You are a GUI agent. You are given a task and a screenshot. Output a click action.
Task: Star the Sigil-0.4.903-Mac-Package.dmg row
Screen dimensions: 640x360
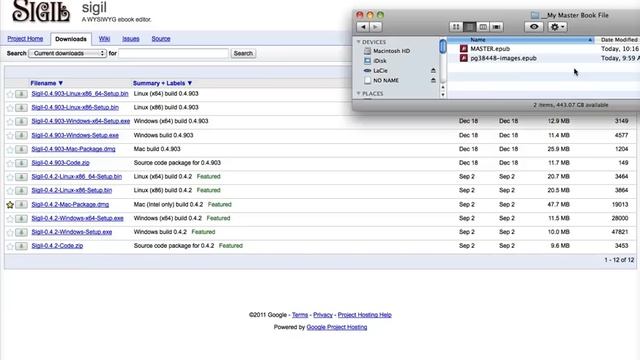pos(10,149)
